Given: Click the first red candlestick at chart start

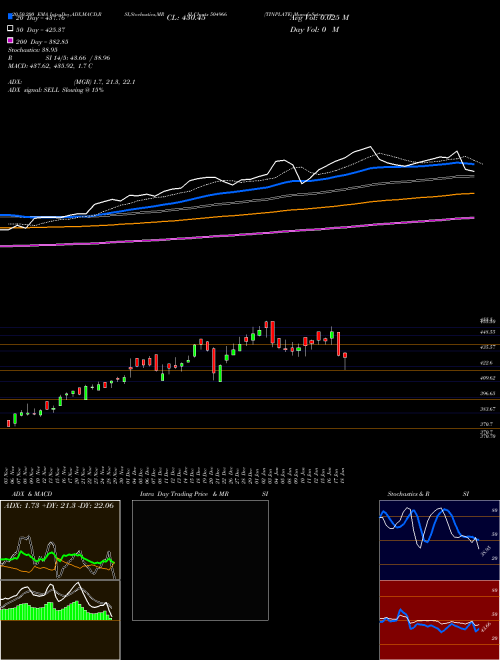Looking at the screenshot, I should (x=8, y=423).
